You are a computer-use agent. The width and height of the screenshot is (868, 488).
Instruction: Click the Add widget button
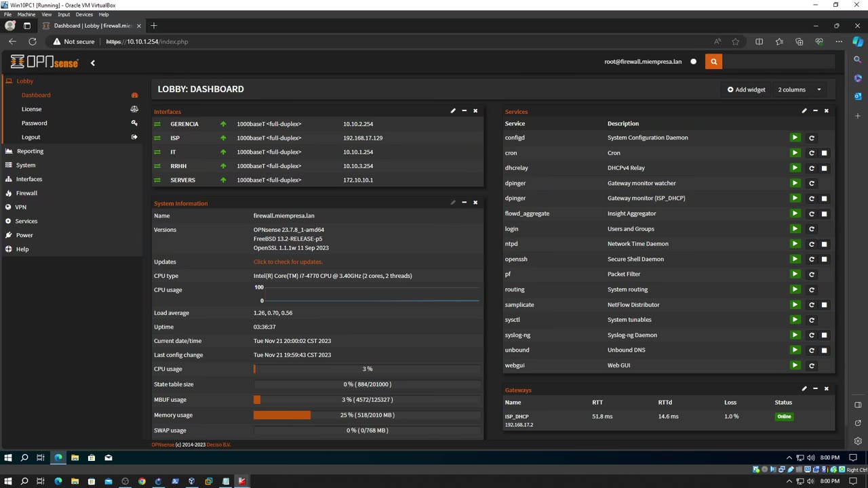click(746, 89)
